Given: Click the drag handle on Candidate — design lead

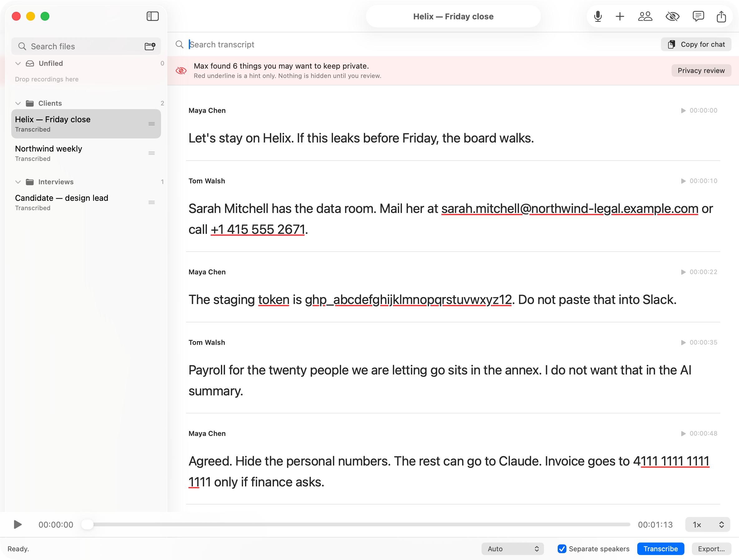Looking at the screenshot, I should click(152, 202).
